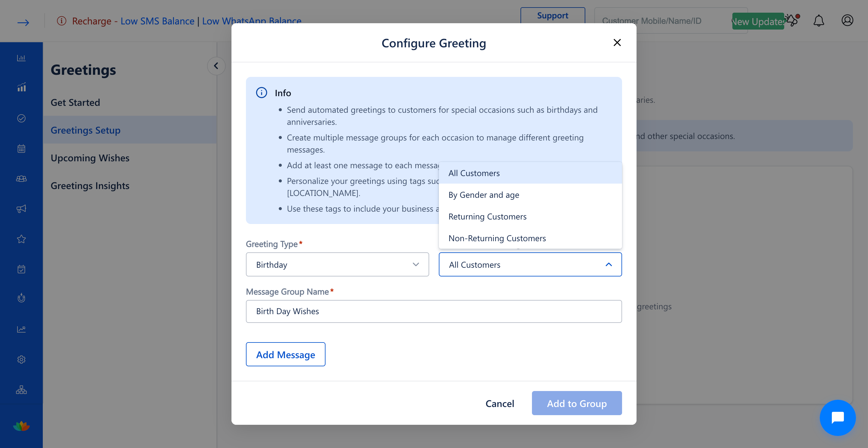
Task: Focus the Message Group Name field
Action: [434, 311]
